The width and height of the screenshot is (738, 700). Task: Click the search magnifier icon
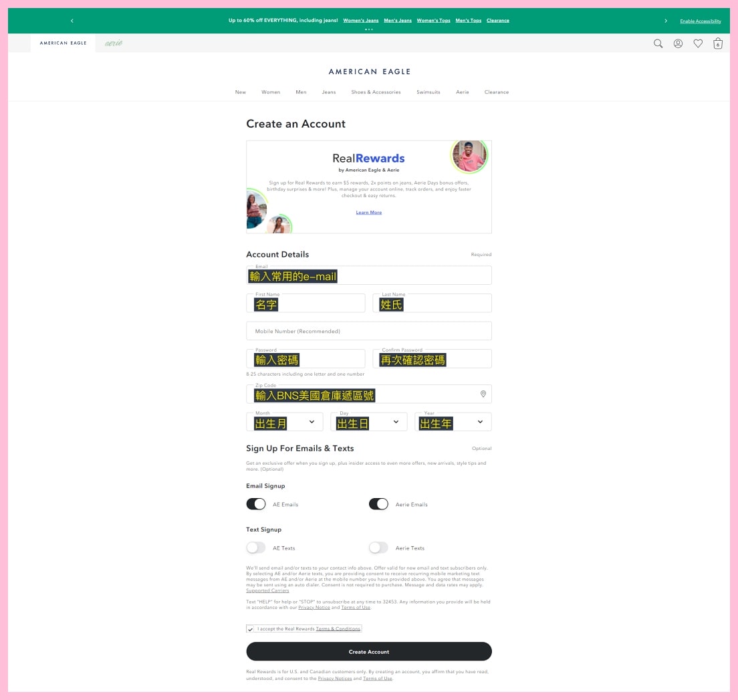(x=658, y=43)
